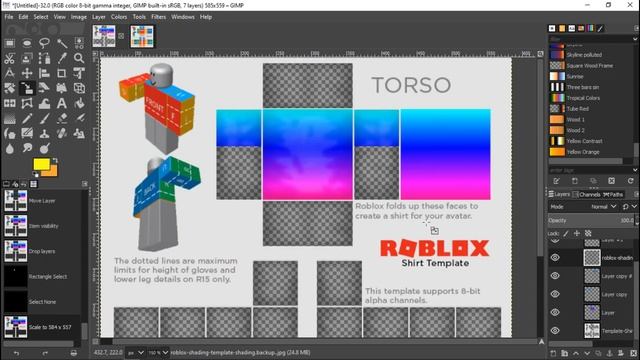The height and width of the screenshot is (360, 640).
Task: Open the px unit dropdown in status bar
Action: coord(136,353)
